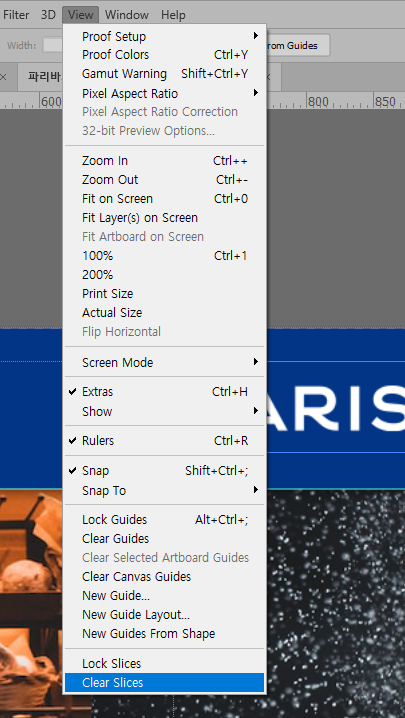Expand the Snap To submenu

(164, 490)
